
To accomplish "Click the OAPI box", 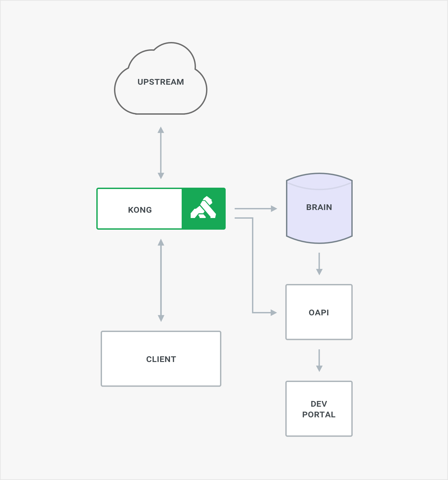I will click(319, 312).
